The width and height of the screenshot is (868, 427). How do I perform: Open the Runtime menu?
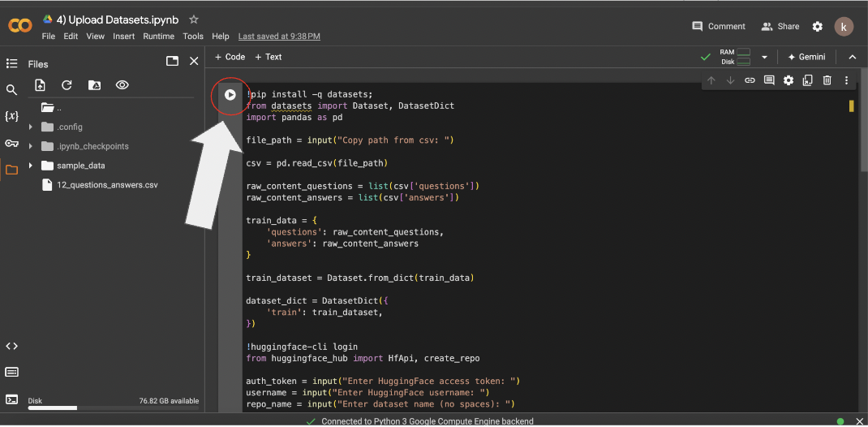(158, 37)
